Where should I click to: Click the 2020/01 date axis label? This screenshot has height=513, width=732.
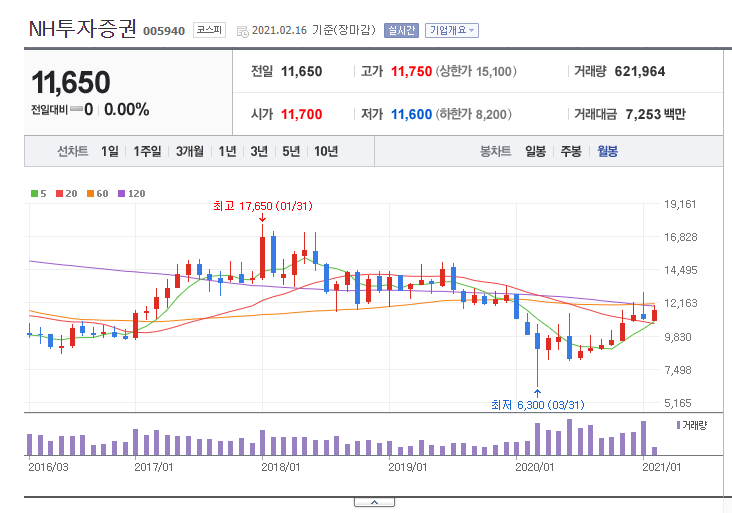coord(534,467)
